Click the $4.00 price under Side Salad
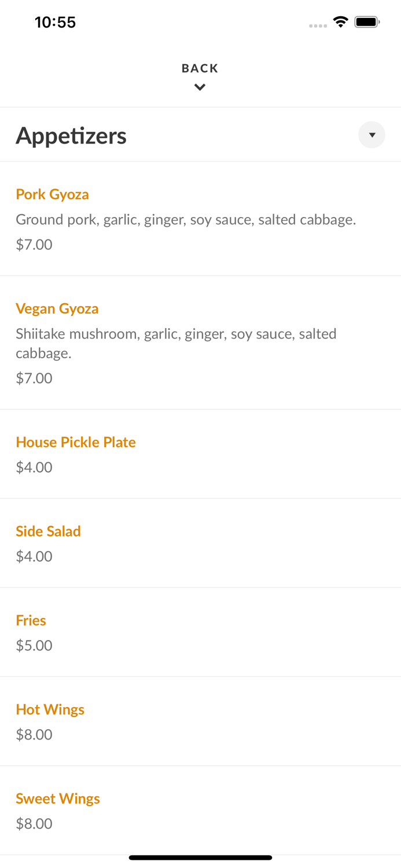Screen dimensions: 401x868 pos(34,556)
